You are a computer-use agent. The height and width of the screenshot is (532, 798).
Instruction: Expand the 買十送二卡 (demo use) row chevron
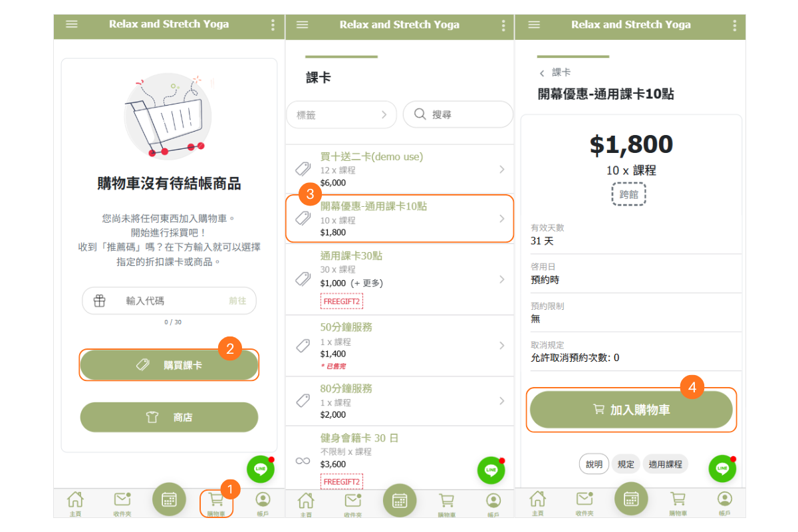pyautogui.click(x=501, y=170)
